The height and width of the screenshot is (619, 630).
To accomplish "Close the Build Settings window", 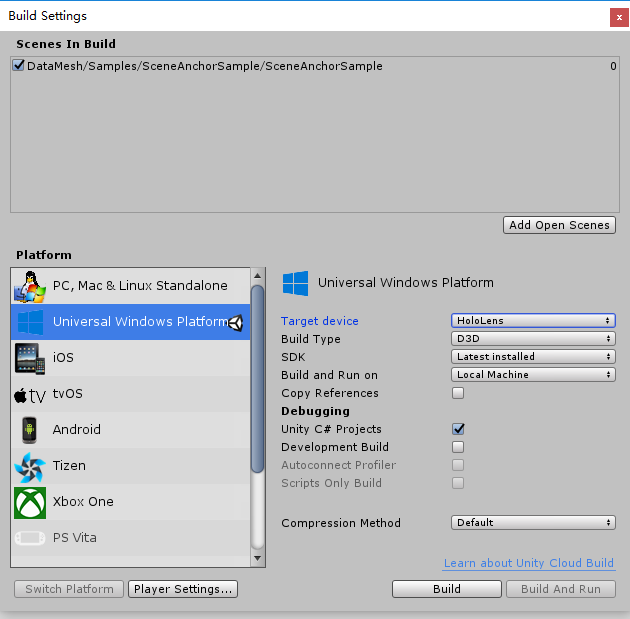I will point(619,17).
